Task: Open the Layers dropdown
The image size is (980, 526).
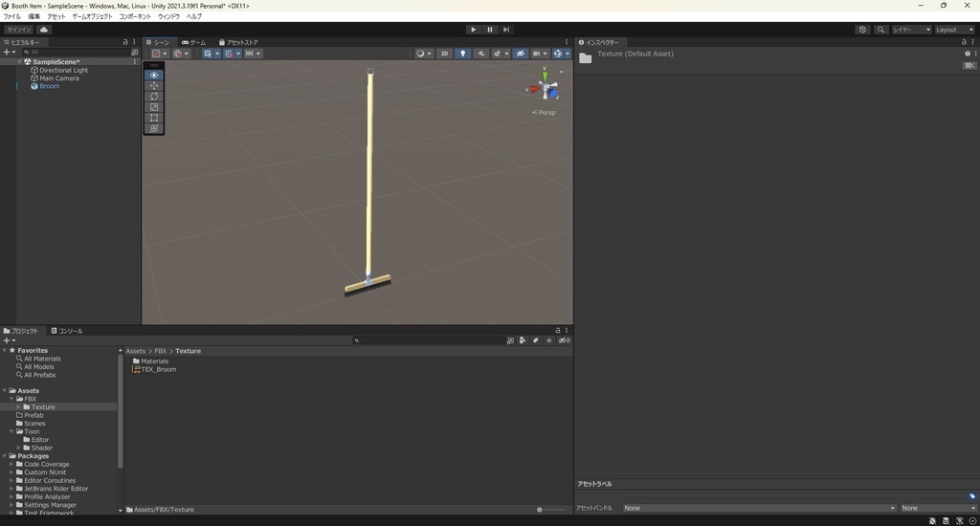Action: pos(911,30)
